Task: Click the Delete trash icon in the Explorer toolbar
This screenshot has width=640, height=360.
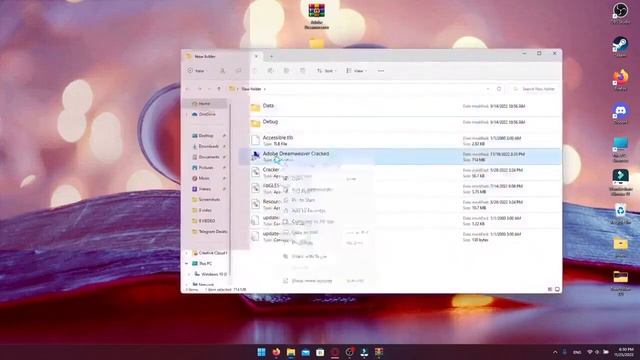Action: [302, 71]
